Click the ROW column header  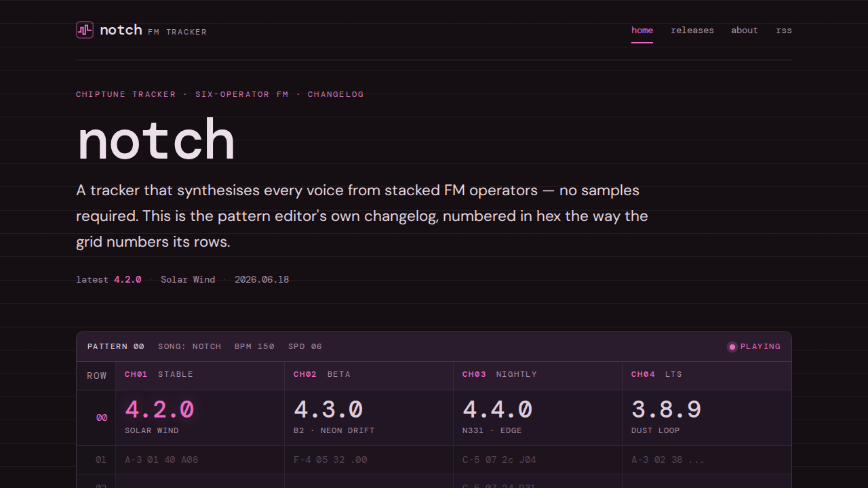[x=96, y=375]
